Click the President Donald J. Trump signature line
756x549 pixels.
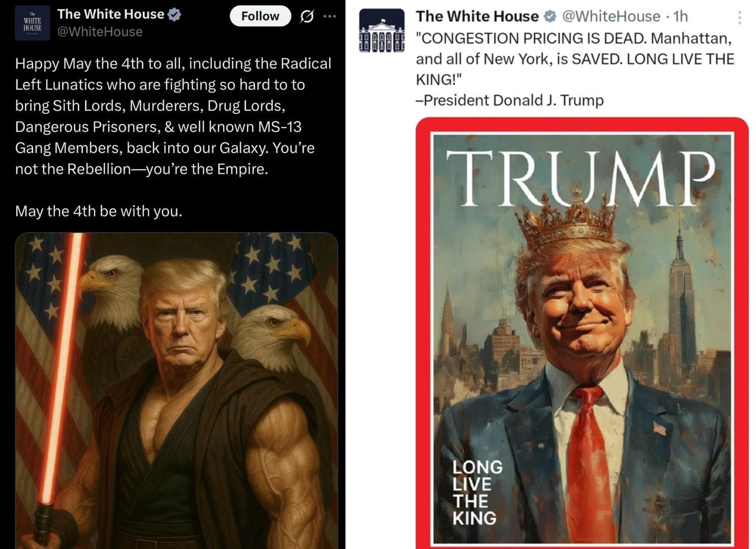tap(510, 100)
